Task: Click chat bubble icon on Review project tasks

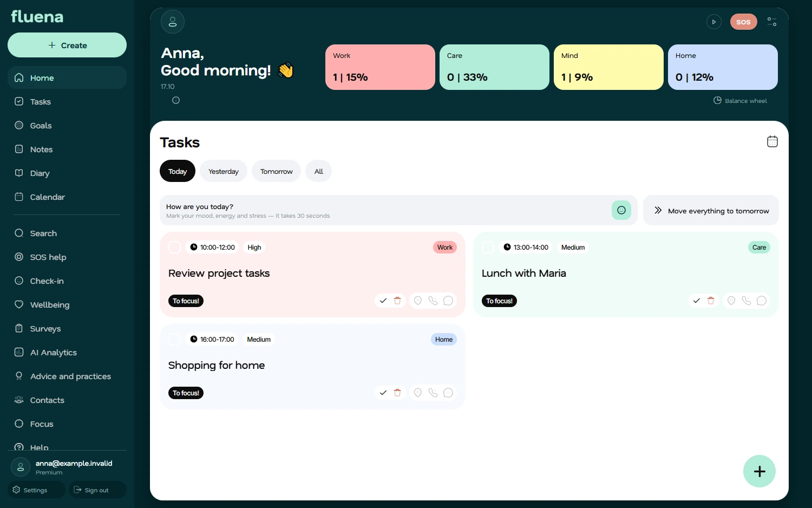Action: point(448,301)
